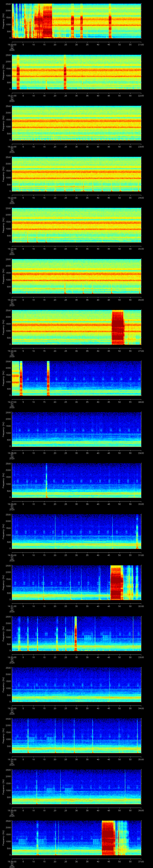Select the red spike at 30 seconds in the 19:32:00 spectrogram
This screenshot has width=153, height=868.
tap(76, 633)
